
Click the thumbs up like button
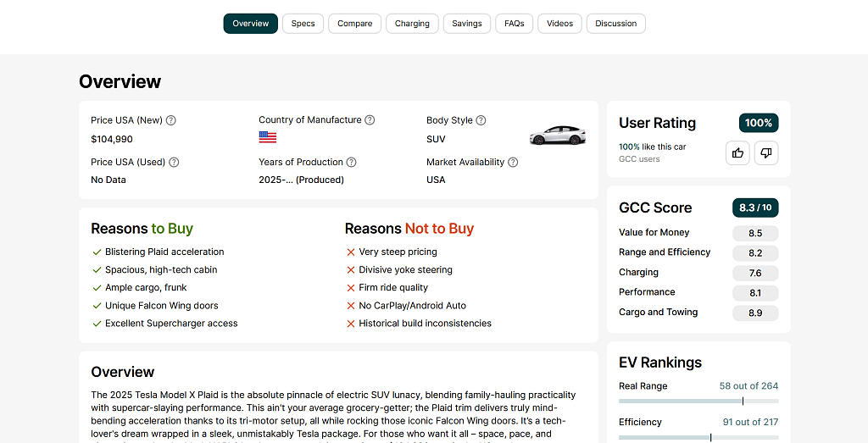pyautogui.click(x=737, y=153)
